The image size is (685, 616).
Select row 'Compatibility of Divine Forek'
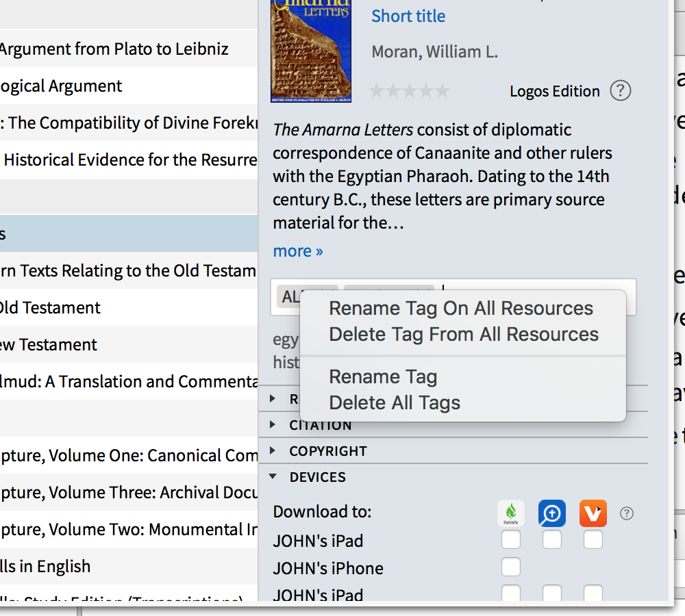pyautogui.click(x=129, y=123)
